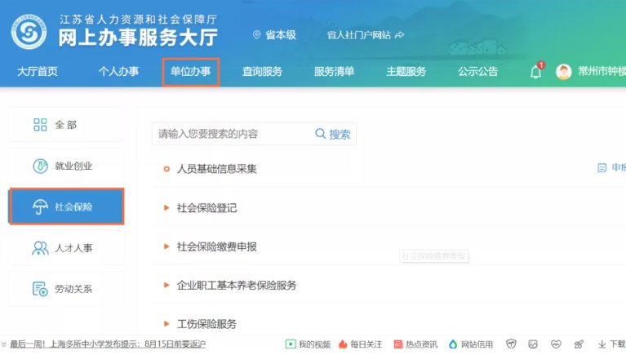Screen dimensions: 626x364
Task: Open the Shanghai schools news headline
Action: coord(108,344)
